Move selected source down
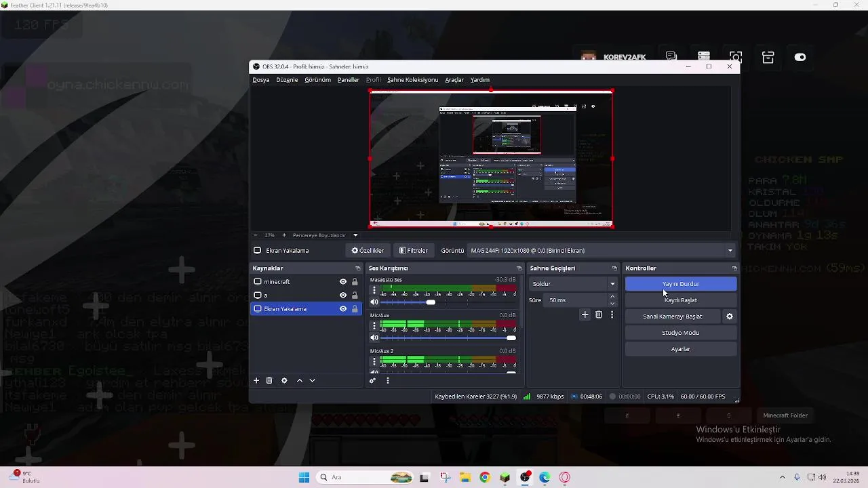Viewport: 868px width, 488px height. click(312, 381)
